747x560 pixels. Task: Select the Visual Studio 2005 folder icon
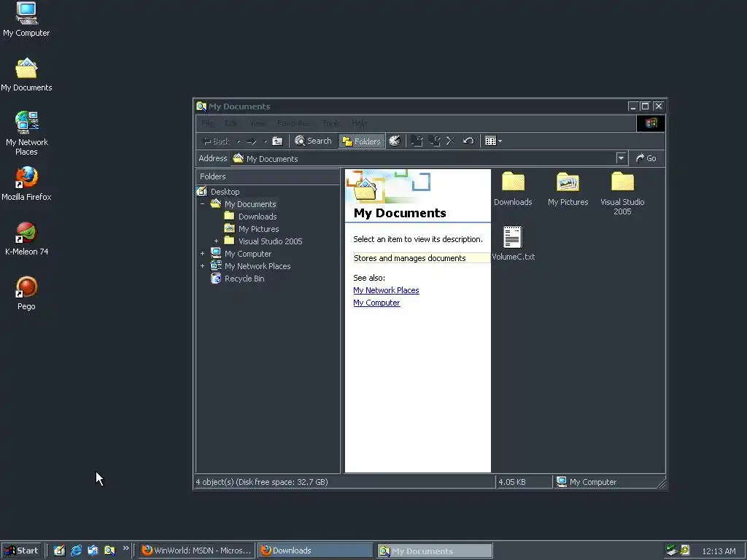623,182
